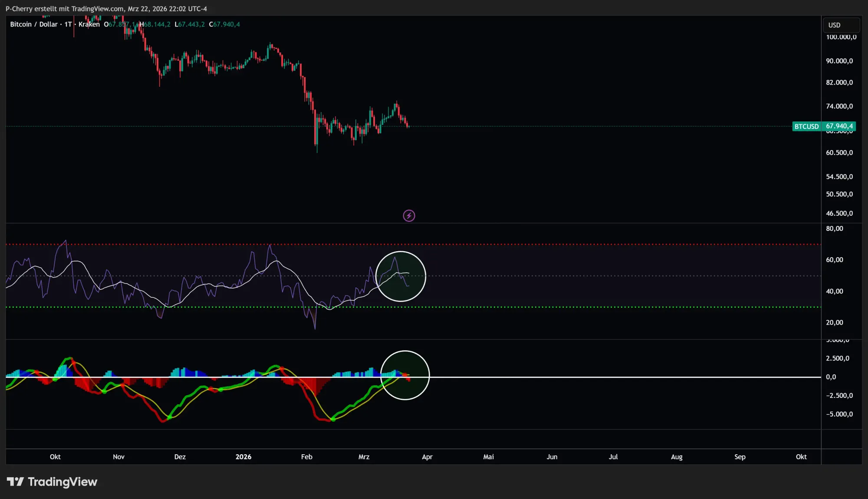This screenshot has height=499, width=868.
Task: Open the 1T interval selector
Action: [x=67, y=24]
